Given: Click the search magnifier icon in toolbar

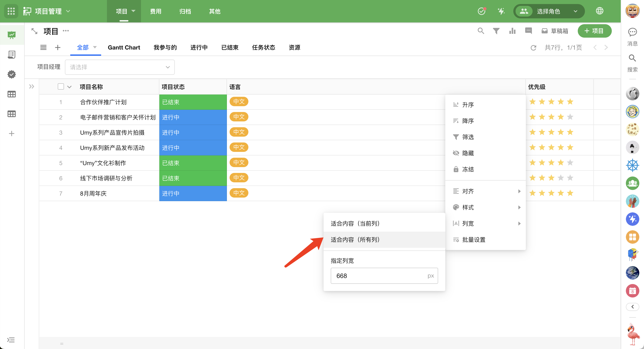Looking at the screenshot, I should (480, 31).
